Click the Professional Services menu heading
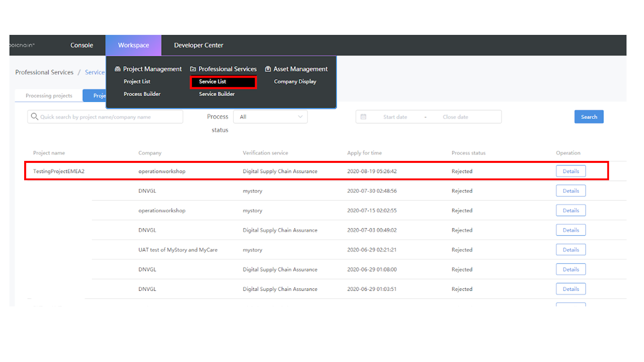Image resolution: width=644 pixels, height=362 pixels. tap(227, 69)
